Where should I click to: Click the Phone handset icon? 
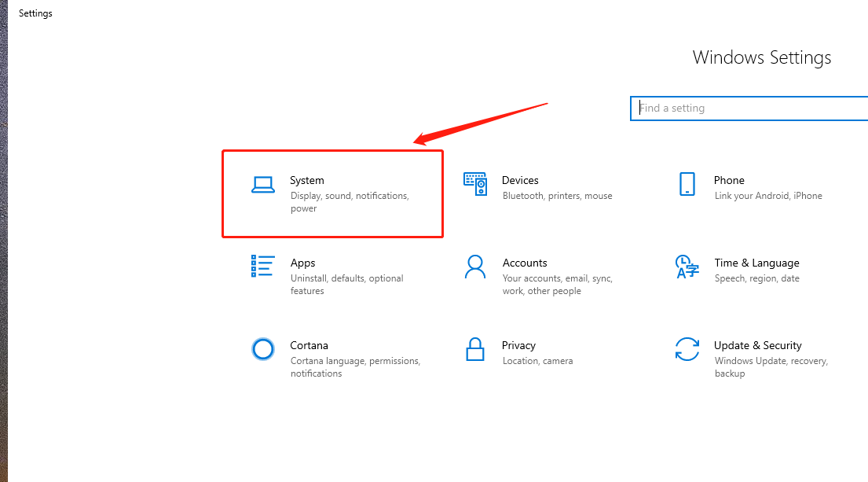click(x=687, y=184)
